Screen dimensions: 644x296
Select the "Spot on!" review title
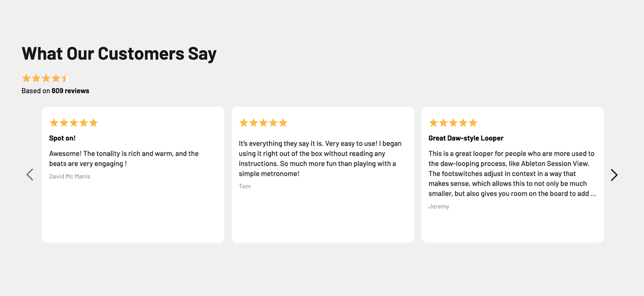(x=62, y=138)
